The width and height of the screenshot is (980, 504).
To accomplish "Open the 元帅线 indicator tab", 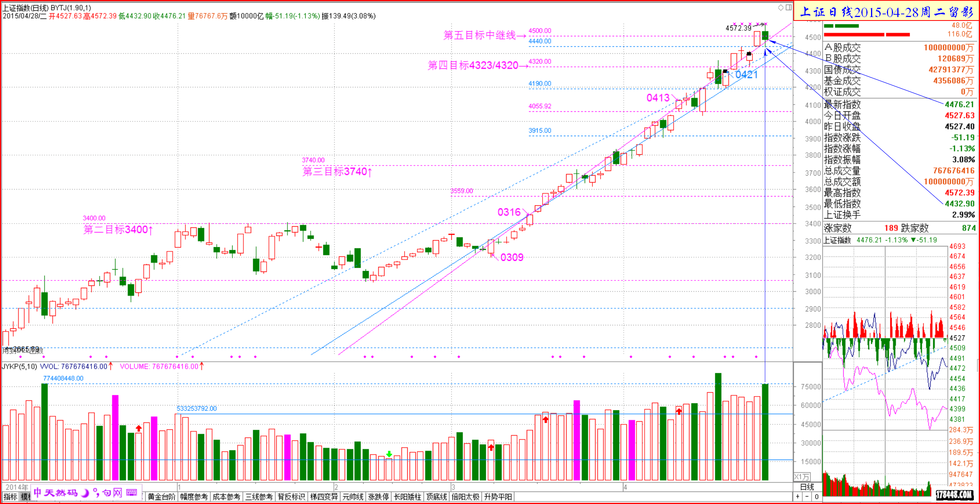I will click(353, 497).
